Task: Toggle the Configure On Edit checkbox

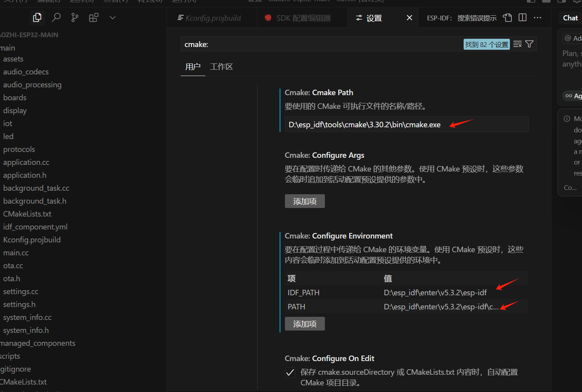Action: click(x=290, y=372)
